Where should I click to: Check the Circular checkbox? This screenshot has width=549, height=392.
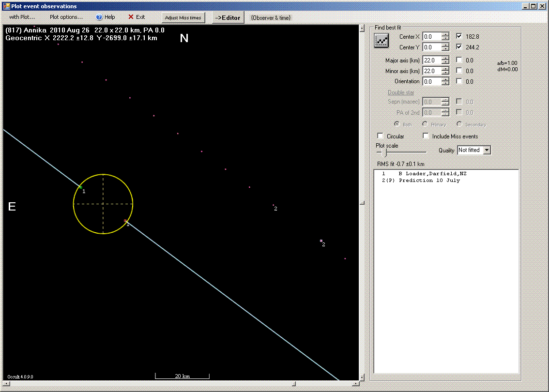coord(380,136)
